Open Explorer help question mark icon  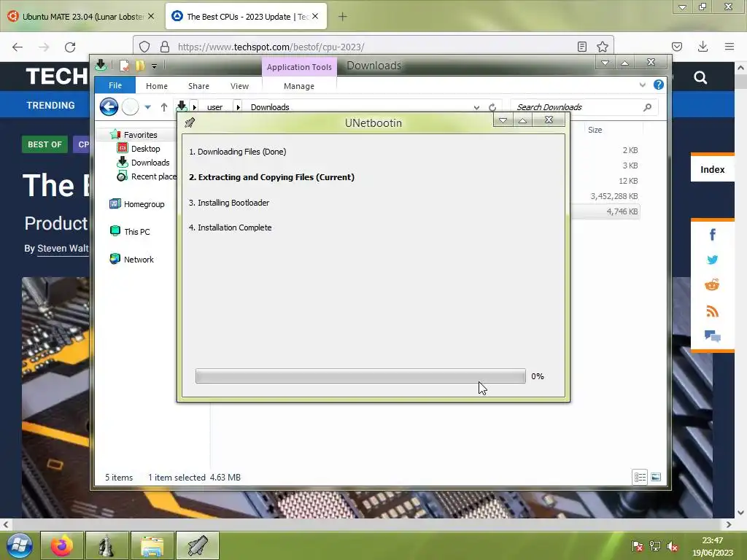click(659, 85)
